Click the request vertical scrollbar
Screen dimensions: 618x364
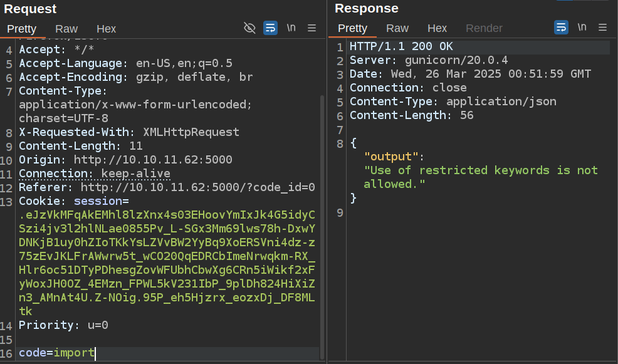point(322,219)
